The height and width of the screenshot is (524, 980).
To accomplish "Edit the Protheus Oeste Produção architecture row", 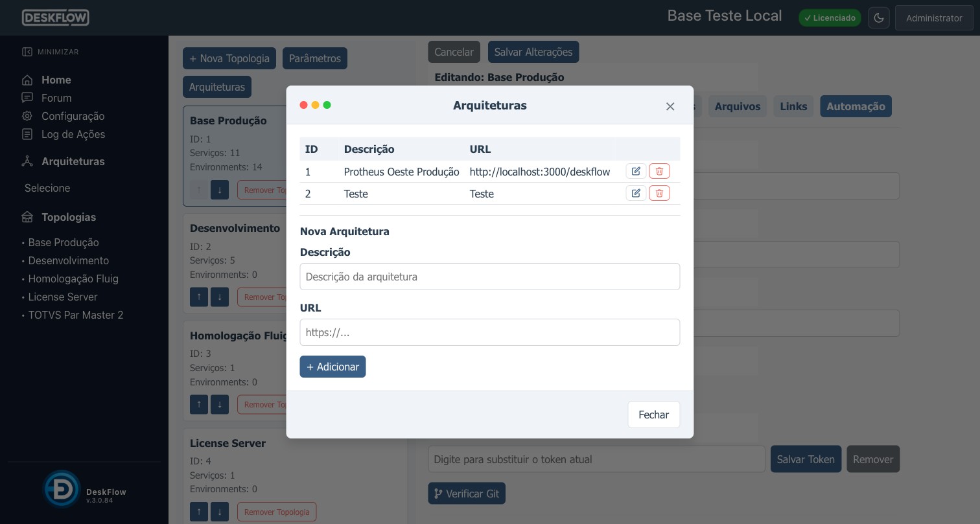I will [x=636, y=171].
